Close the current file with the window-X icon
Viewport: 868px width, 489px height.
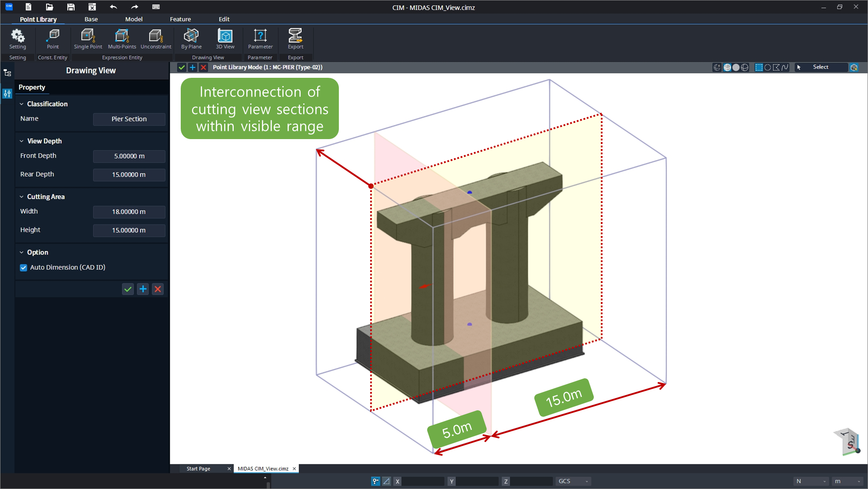coord(92,7)
